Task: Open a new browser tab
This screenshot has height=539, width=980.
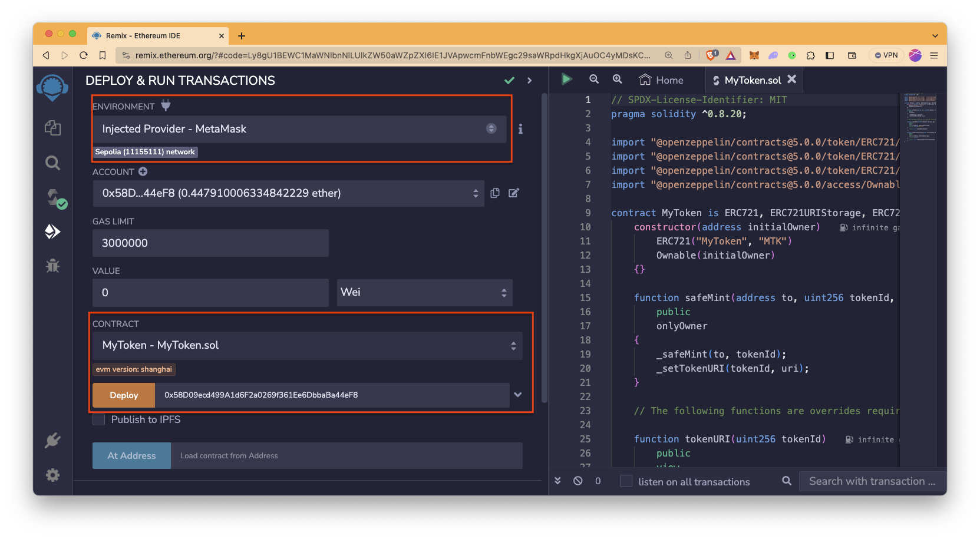Action: (242, 36)
